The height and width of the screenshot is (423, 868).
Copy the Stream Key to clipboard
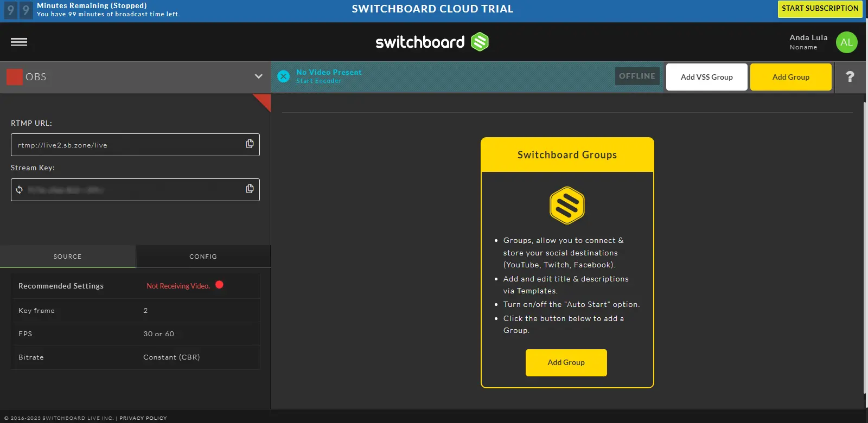coord(250,189)
